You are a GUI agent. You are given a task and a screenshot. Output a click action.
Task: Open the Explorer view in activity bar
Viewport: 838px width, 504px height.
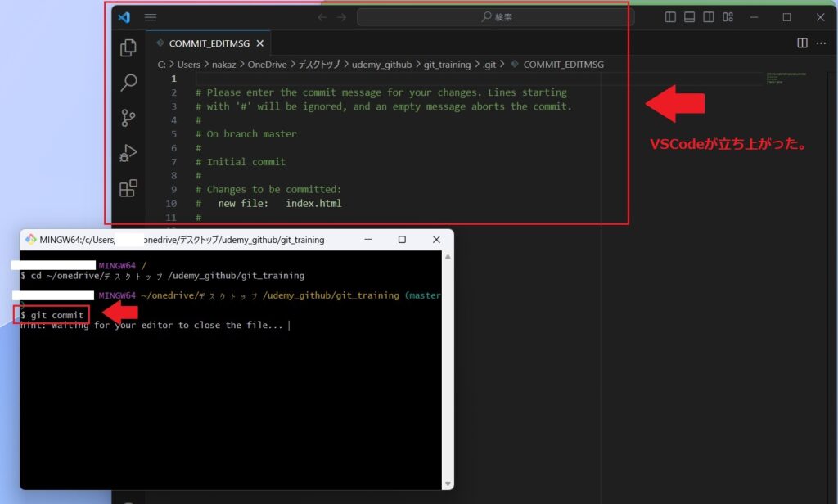128,48
